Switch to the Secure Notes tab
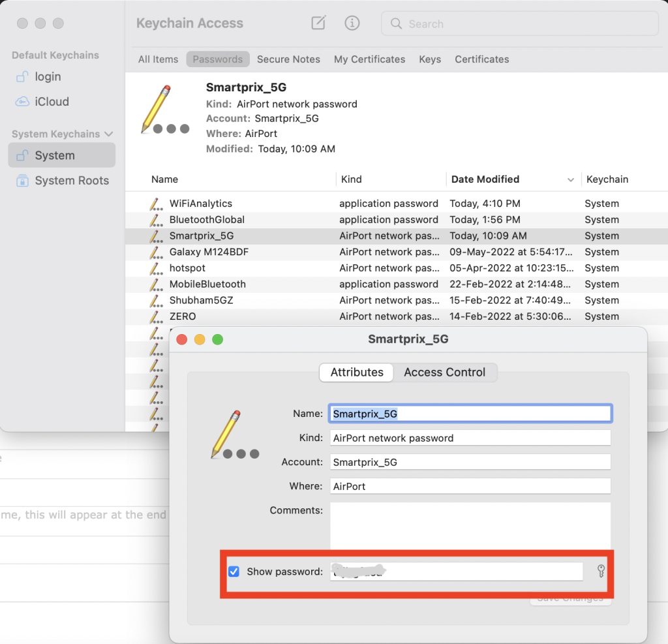This screenshot has width=668, height=644. pos(288,59)
